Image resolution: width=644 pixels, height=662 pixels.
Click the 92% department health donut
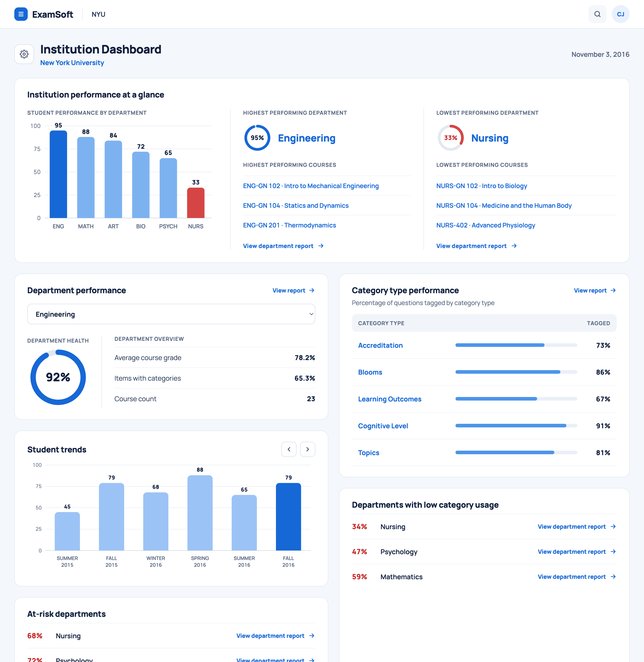pos(58,377)
